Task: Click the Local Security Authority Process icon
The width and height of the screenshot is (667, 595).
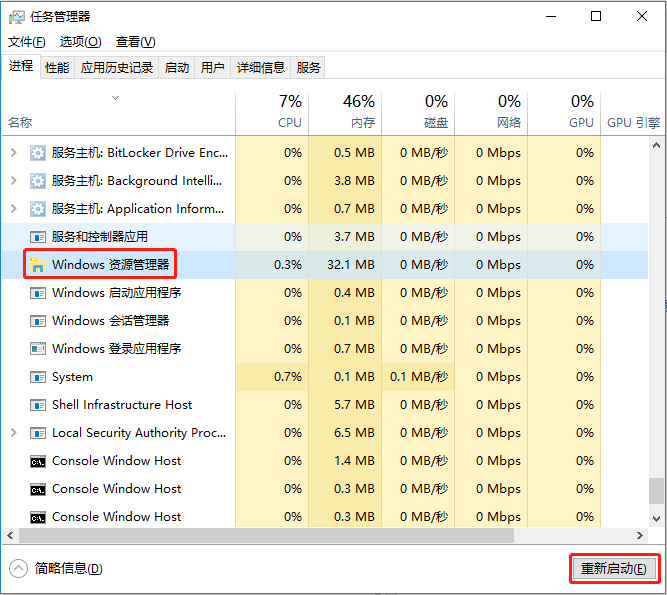Action: [x=37, y=433]
